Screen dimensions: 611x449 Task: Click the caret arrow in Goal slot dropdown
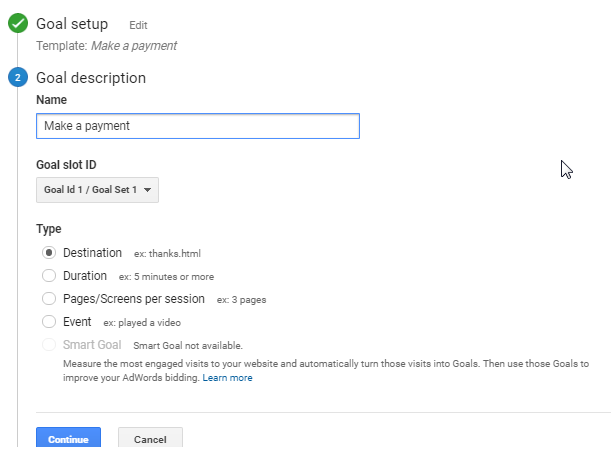point(147,190)
